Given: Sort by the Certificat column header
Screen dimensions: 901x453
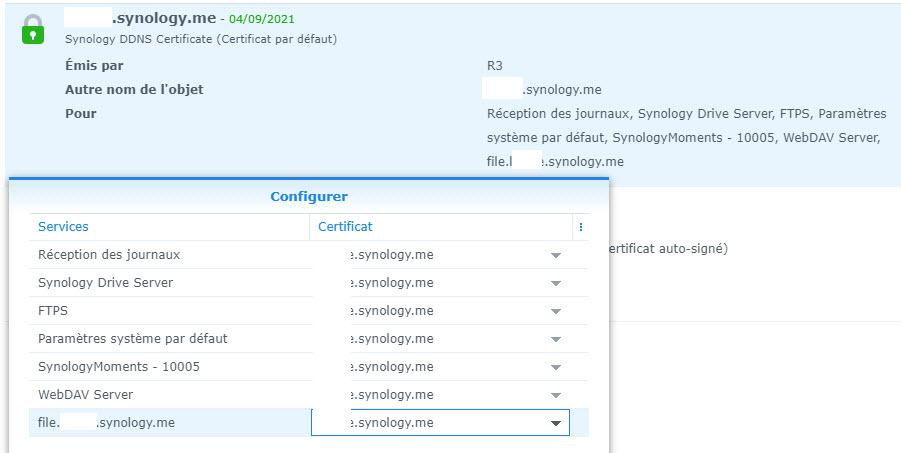Looking at the screenshot, I should 441,226.
